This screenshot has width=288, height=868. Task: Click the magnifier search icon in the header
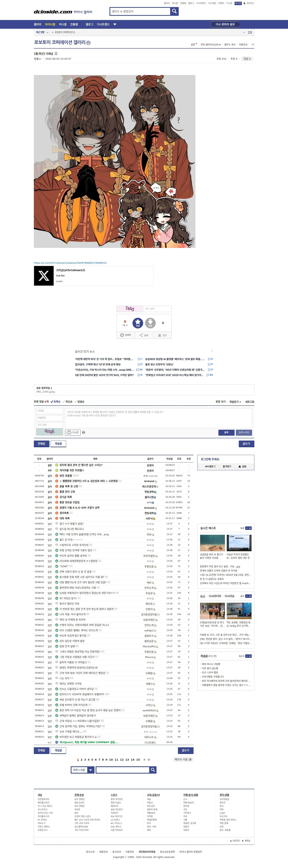(x=174, y=11)
